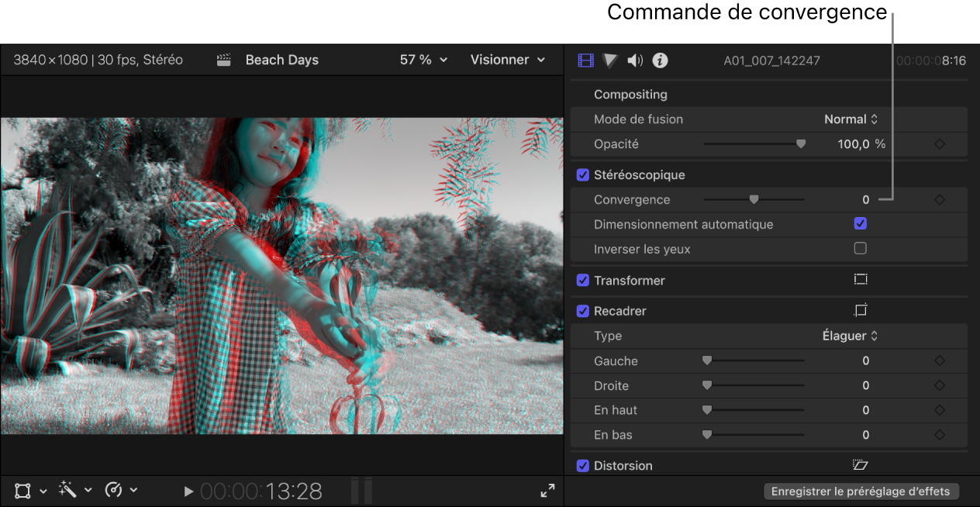Disable the Stéréoscopique section
This screenshot has height=507, width=980.
click(x=582, y=174)
